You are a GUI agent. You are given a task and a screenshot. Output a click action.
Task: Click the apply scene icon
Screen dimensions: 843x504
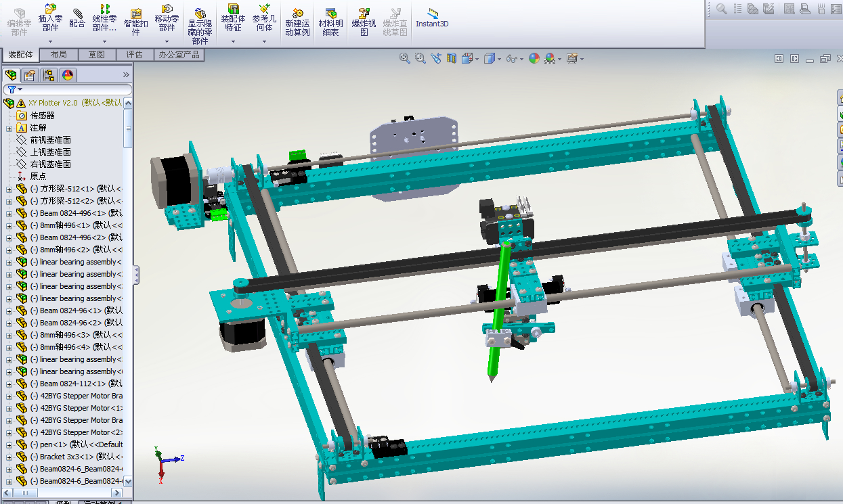[x=550, y=58]
